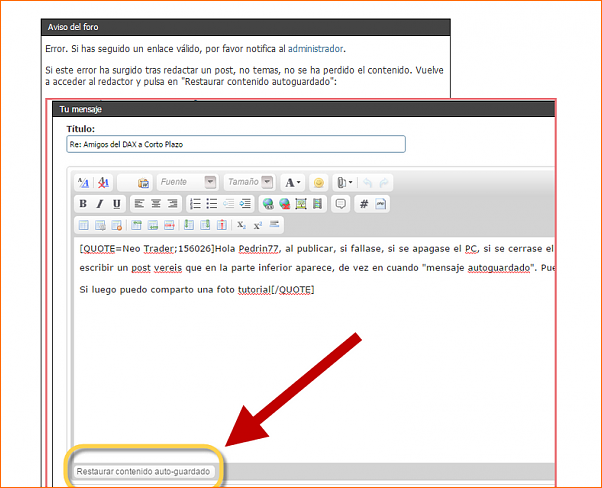Click the PHP code wrap icon
This screenshot has width=602, height=488.
click(380, 203)
